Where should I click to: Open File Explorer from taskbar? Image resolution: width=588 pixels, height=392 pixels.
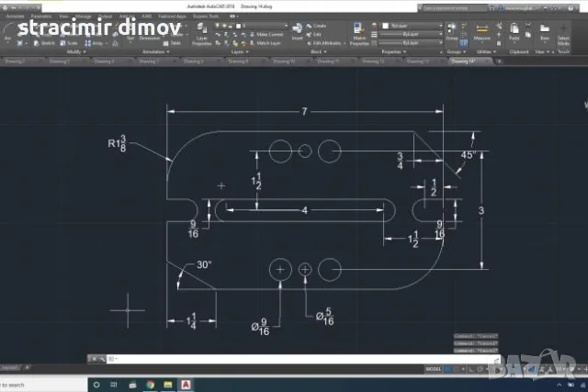point(167,385)
